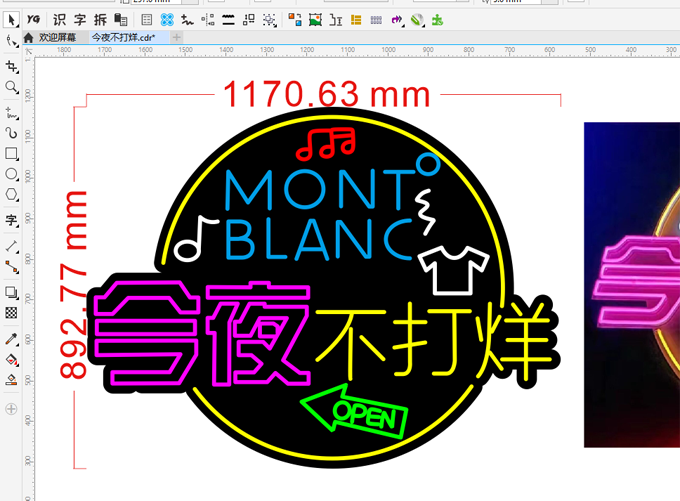Select the Drop Shadow tool
This screenshot has height=501, width=680.
point(11,292)
